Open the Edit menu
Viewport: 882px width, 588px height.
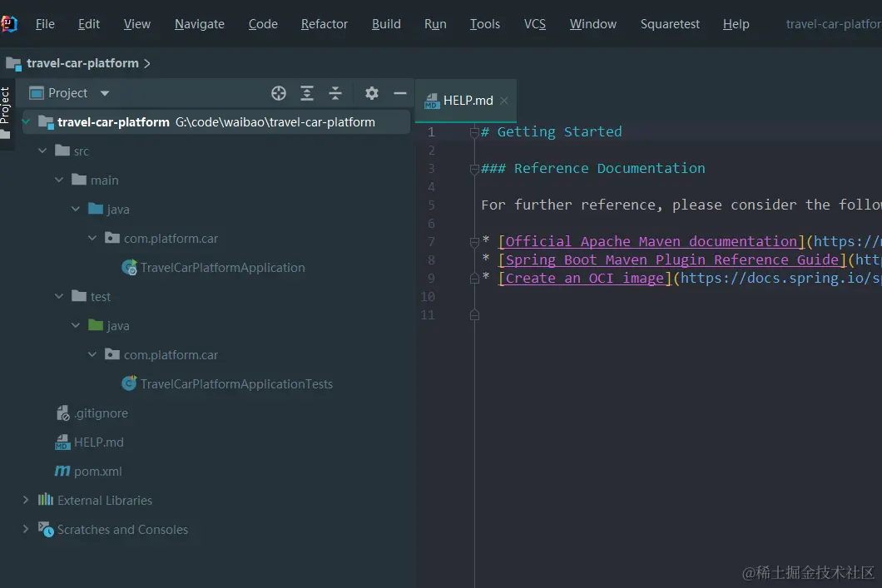pyautogui.click(x=89, y=24)
